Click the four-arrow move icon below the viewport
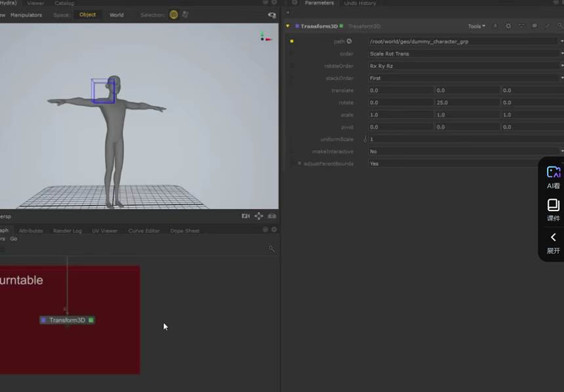Image resolution: width=564 pixels, height=392 pixels. point(259,216)
